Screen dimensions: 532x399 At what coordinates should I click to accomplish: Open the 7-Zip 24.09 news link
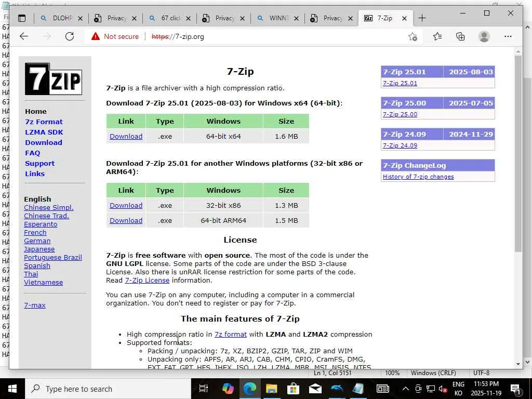coord(400,145)
